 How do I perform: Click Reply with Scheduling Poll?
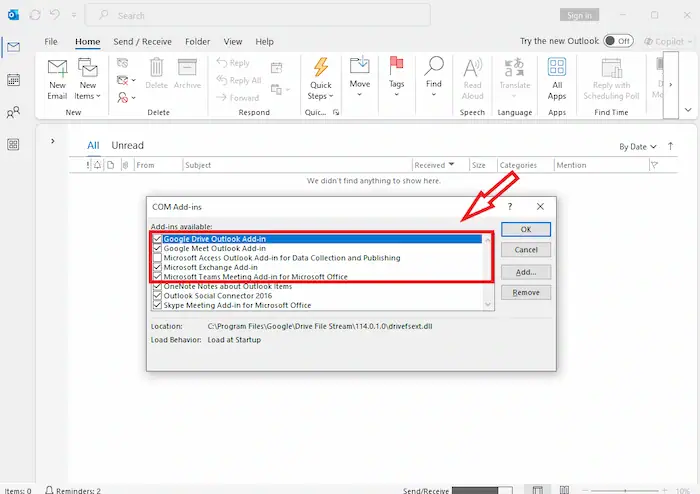pyautogui.click(x=611, y=79)
